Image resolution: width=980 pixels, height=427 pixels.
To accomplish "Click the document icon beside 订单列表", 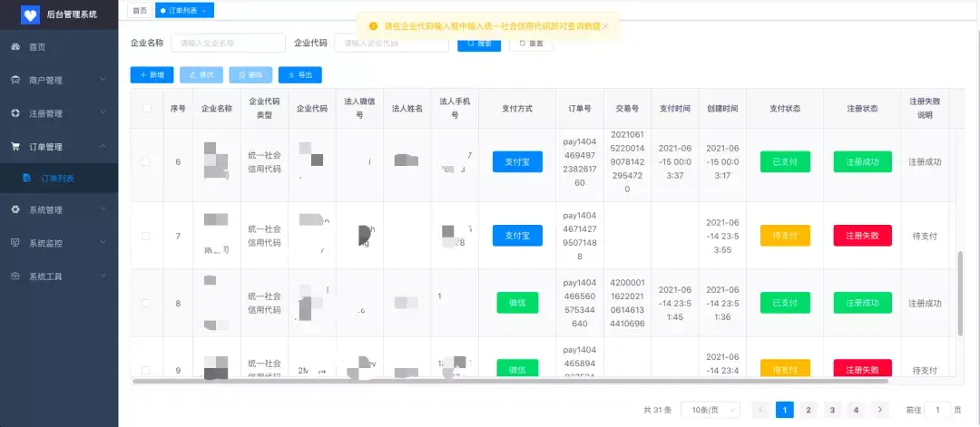I will point(26,179).
